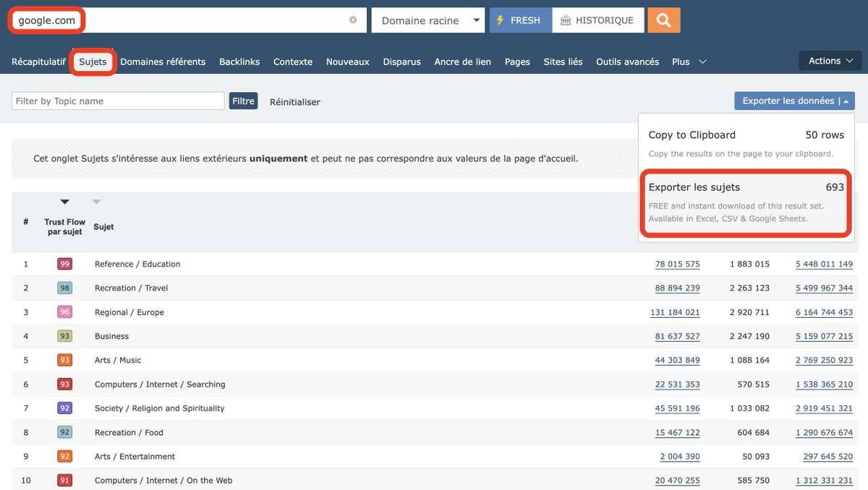Click link 44 303 849

(678, 360)
